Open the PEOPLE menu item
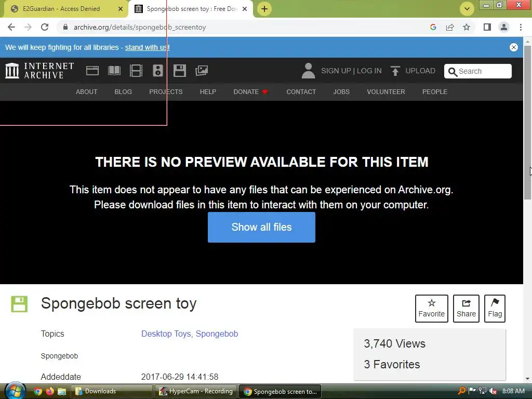The height and width of the screenshot is (399, 532). [x=435, y=91]
